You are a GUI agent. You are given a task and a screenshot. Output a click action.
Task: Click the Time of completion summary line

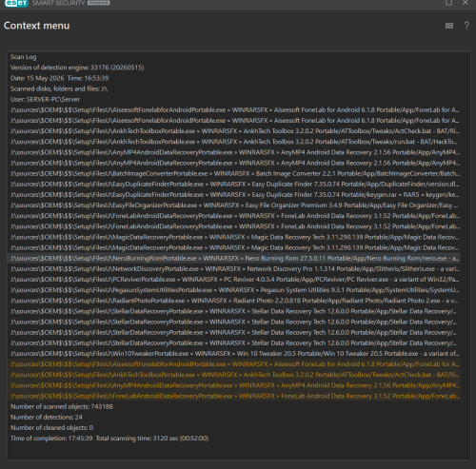click(109, 439)
